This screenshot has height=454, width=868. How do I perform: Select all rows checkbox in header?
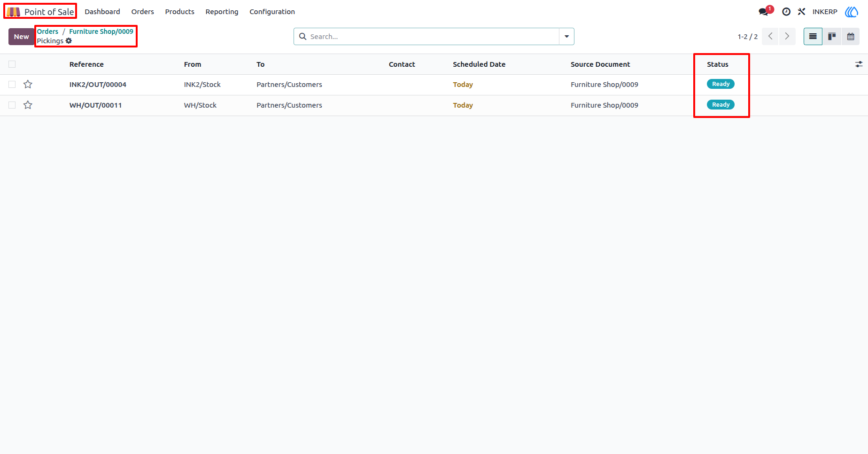12,64
